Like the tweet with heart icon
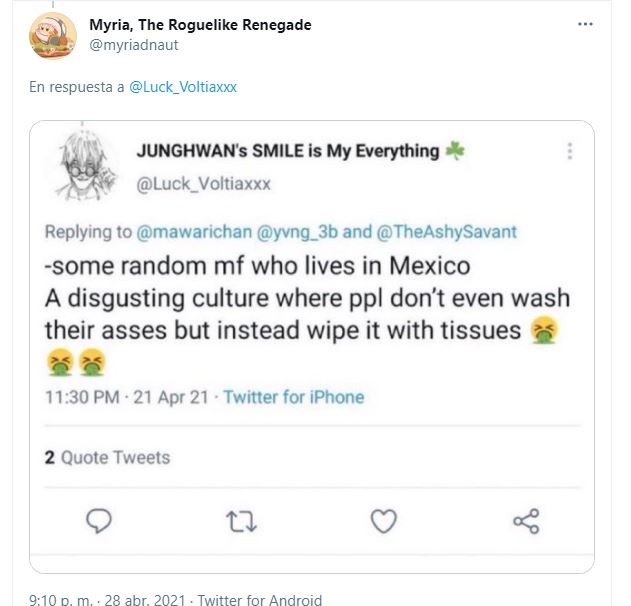 coord(384,520)
